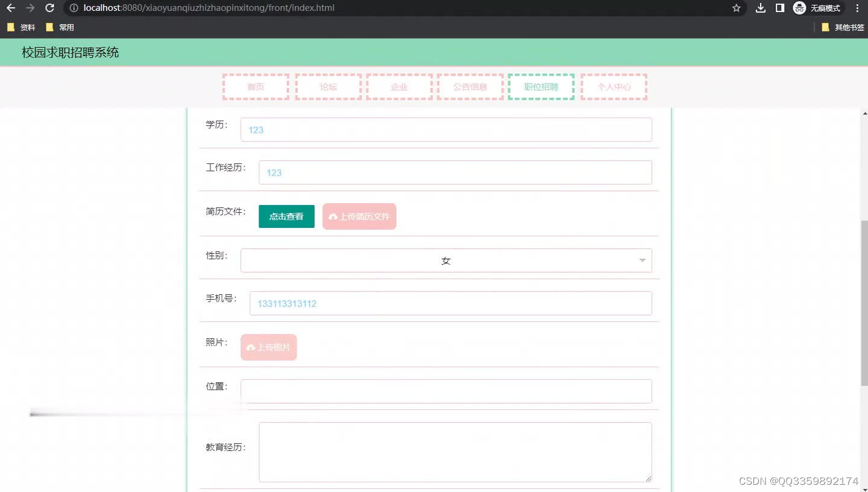Viewport: 868px width, 492px height.
Task: Click the 校园求职招聘系统 title
Action: tap(71, 52)
